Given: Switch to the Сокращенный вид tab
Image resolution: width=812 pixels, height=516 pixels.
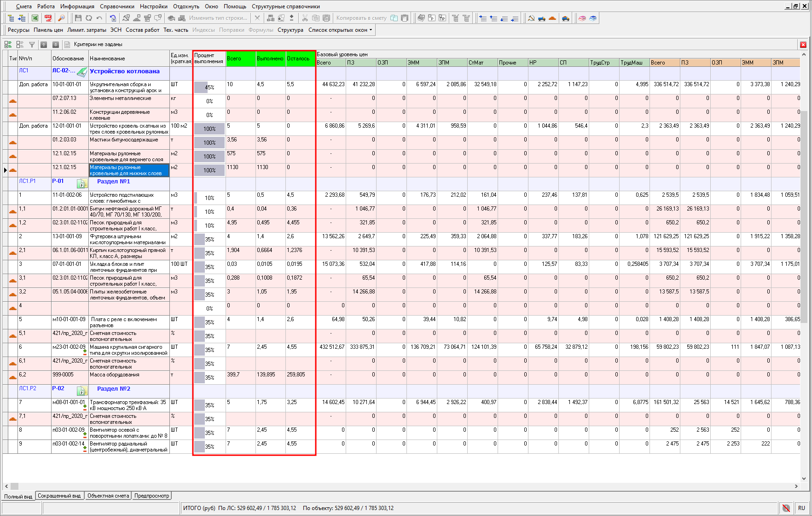Looking at the screenshot, I should click(59, 496).
